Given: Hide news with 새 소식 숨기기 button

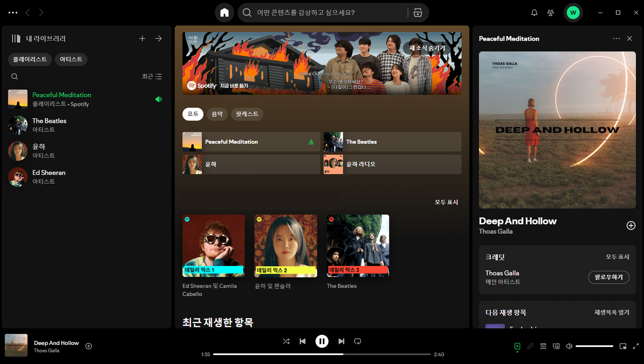Looking at the screenshot, I should (427, 48).
